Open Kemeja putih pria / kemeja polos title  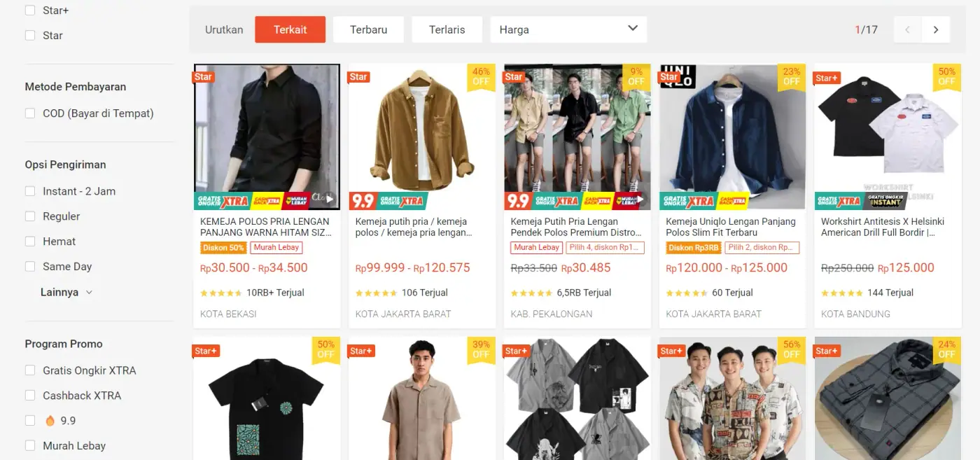pos(414,227)
